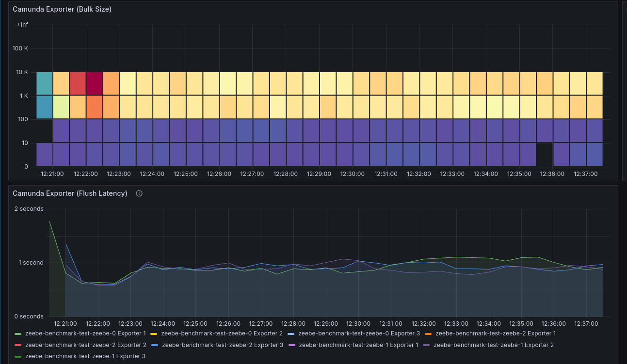This screenshot has width=627, height=364.
Task: Click the 12:26:00 time label in Bulk Size panel
Action: pyautogui.click(x=219, y=174)
